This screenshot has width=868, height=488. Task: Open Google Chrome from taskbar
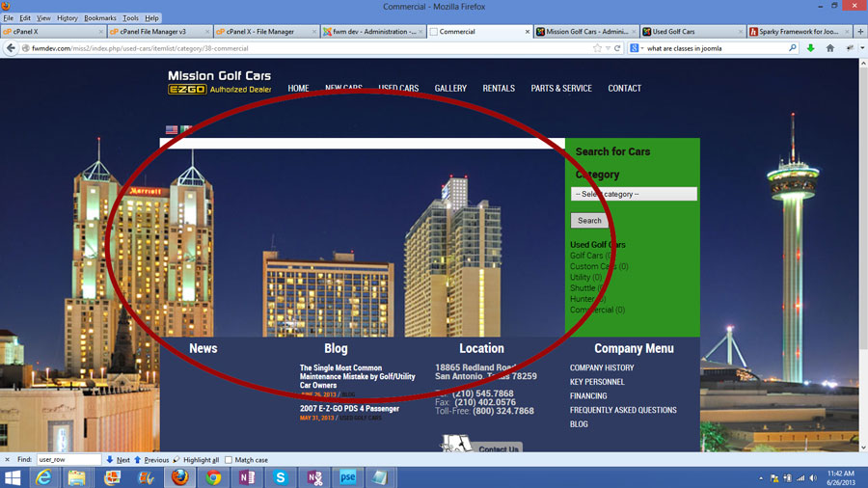(x=213, y=477)
